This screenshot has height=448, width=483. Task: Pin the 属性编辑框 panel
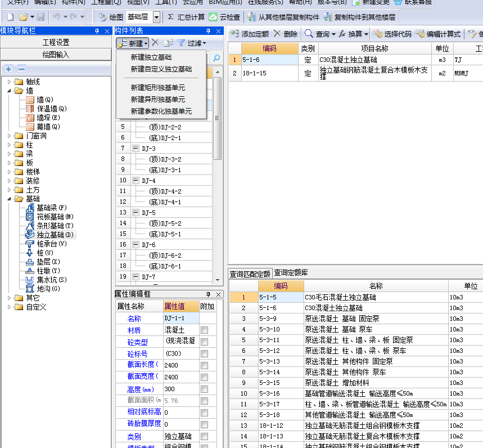click(x=208, y=294)
